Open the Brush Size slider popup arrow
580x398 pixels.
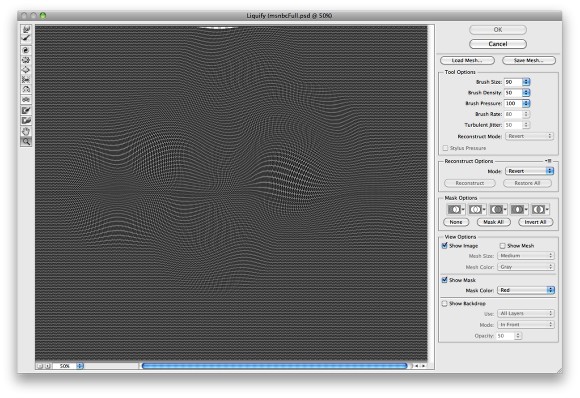(x=526, y=82)
